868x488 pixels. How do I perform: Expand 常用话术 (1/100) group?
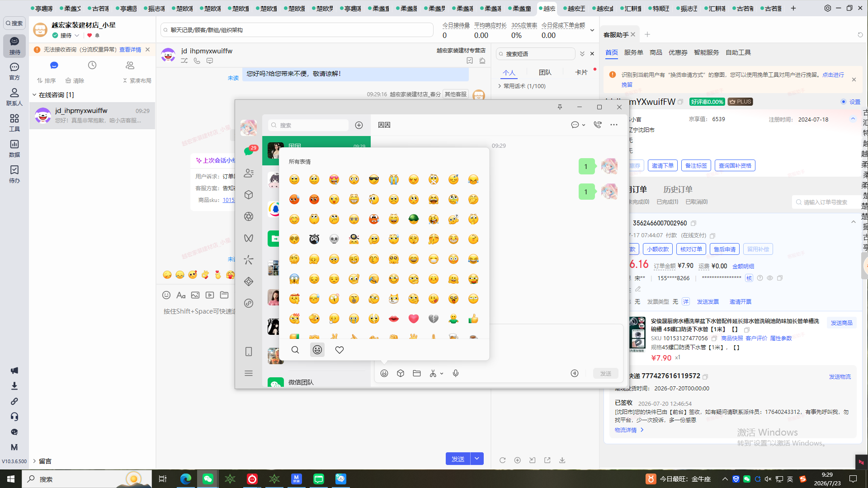point(500,86)
